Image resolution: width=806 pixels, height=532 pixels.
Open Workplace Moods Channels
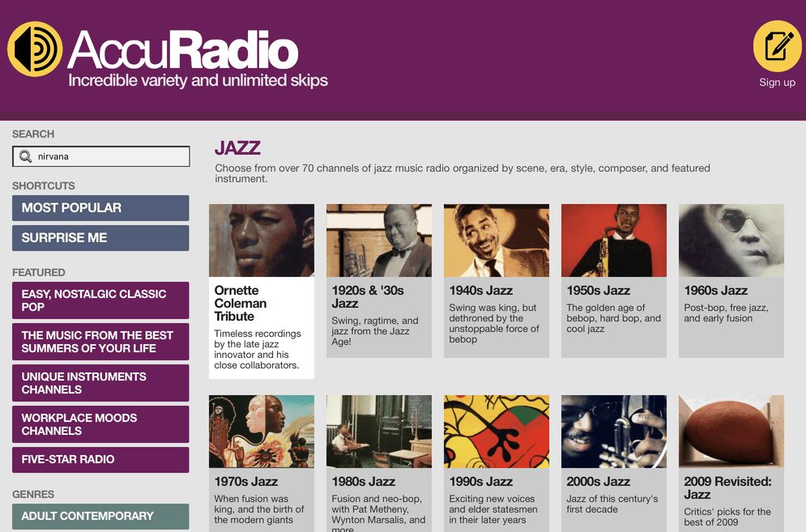(100, 424)
